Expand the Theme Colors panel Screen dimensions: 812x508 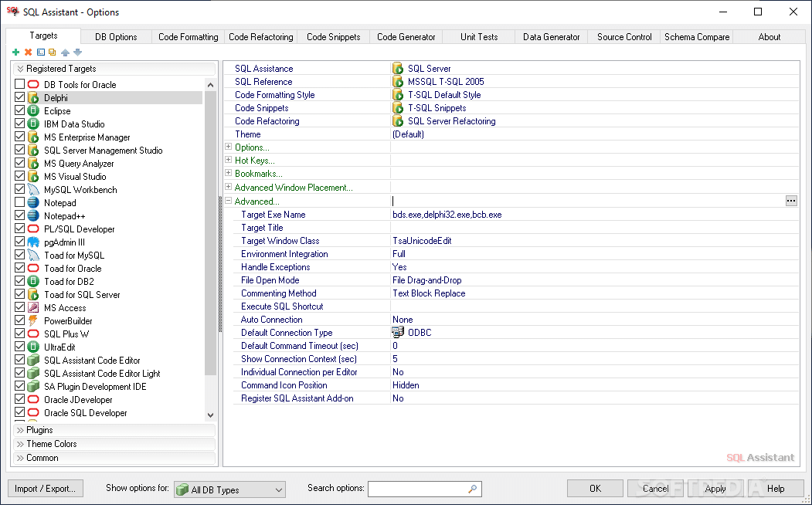(x=114, y=444)
